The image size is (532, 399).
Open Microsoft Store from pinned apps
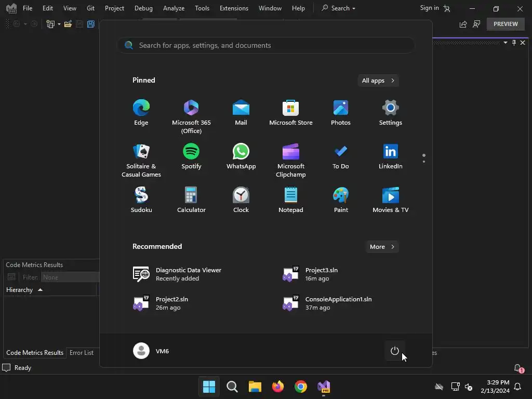[x=291, y=113]
